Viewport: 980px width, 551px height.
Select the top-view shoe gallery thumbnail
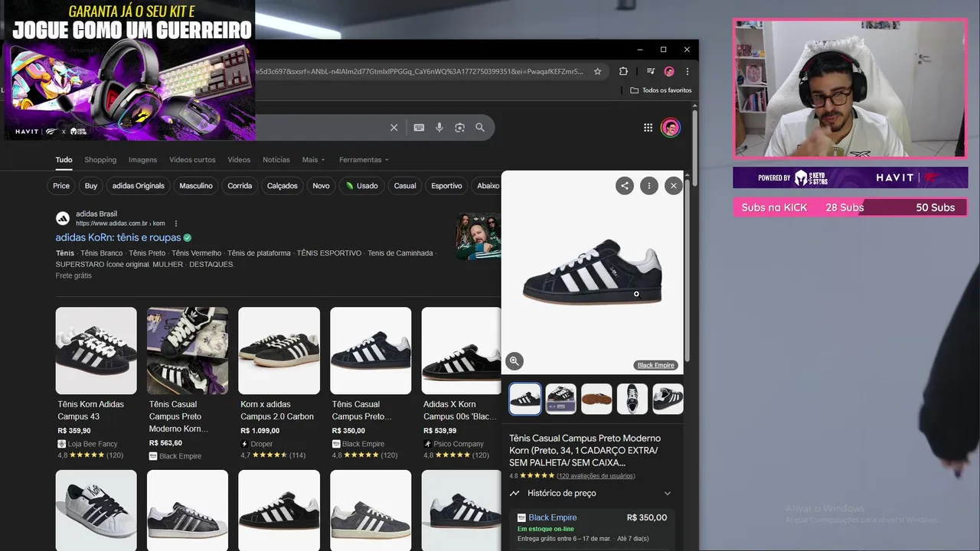pos(632,399)
